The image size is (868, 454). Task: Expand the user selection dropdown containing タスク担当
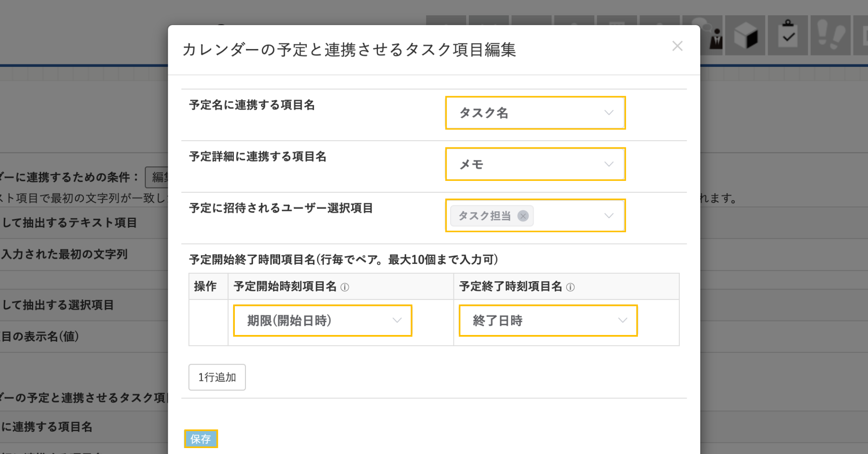coord(535,216)
